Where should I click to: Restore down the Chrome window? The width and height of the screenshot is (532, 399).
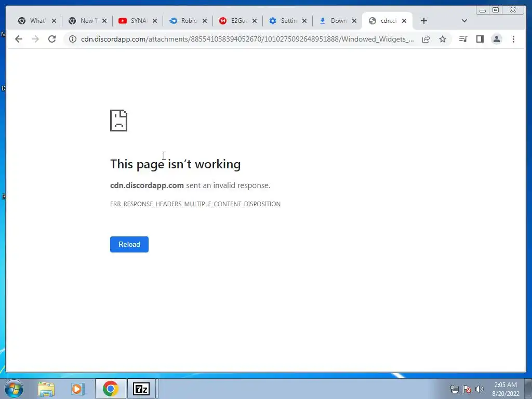[x=496, y=10]
